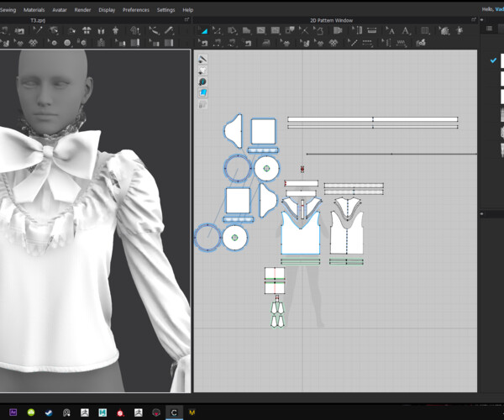
Task: Open the list view icon in right panel
Action: (490, 29)
